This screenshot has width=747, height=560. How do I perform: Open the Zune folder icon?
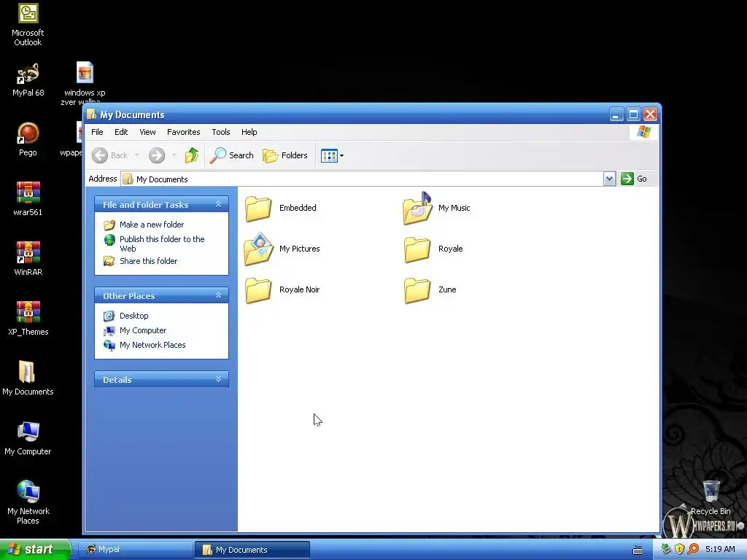417,290
